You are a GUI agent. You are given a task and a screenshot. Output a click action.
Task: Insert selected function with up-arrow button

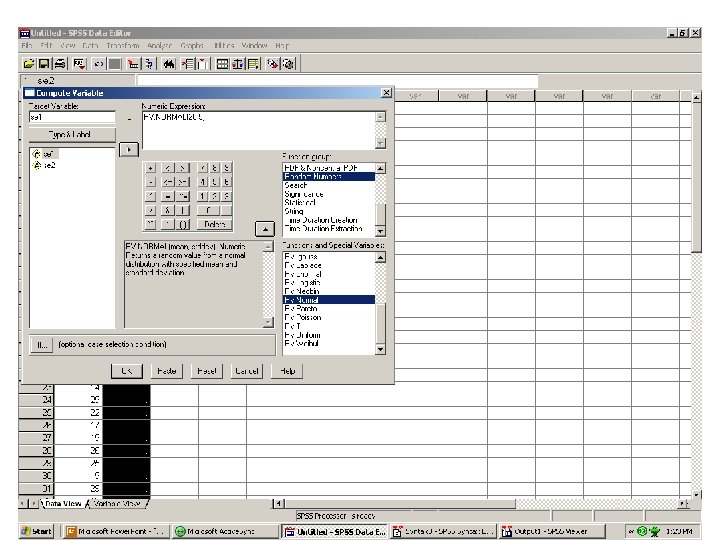pos(265,229)
